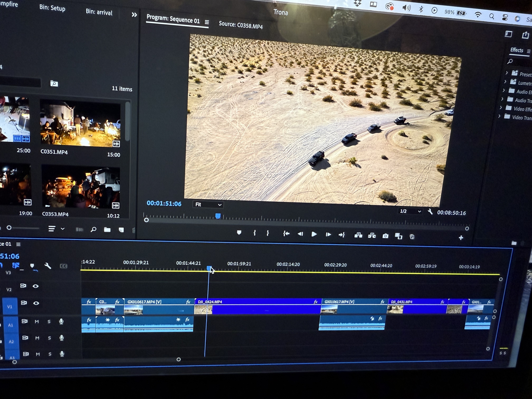Click the Find magnifier in Project panel
Image resolution: width=532 pixels, height=399 pixels.
[x=93, y=229]
